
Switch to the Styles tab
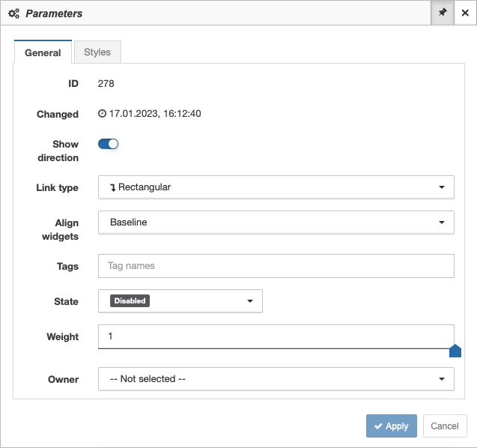[97, 52]
